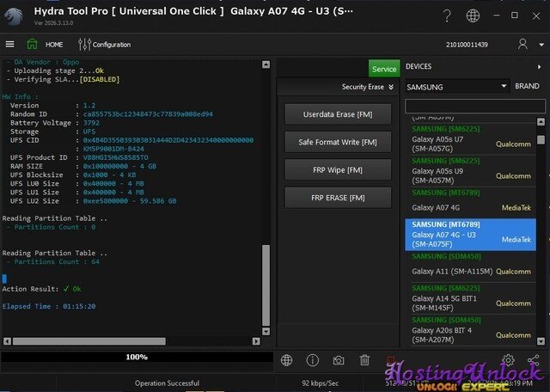Open the user account icon
Image resolution: width=550 pixels, height=392 pixels.
tap(522, 44)
